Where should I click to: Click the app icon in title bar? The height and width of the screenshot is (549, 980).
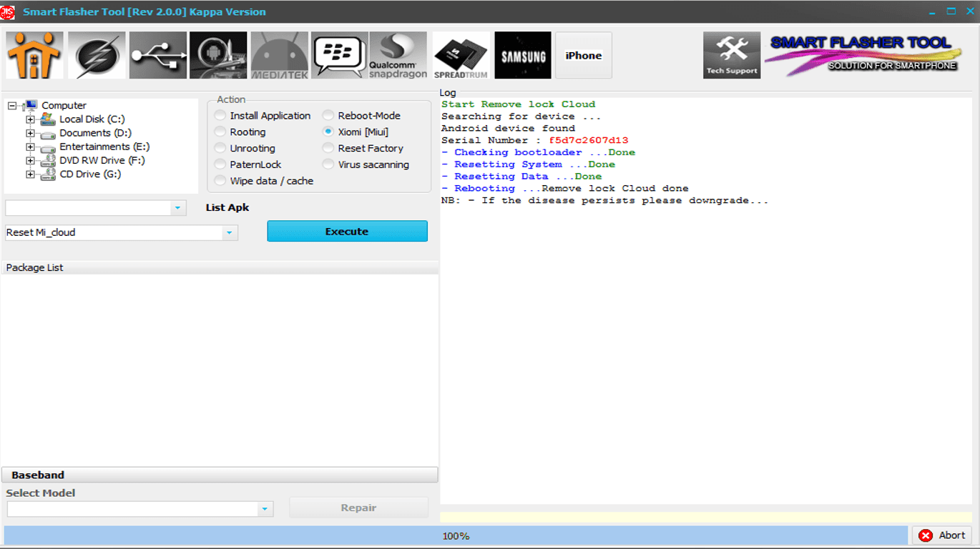(7, 11)
